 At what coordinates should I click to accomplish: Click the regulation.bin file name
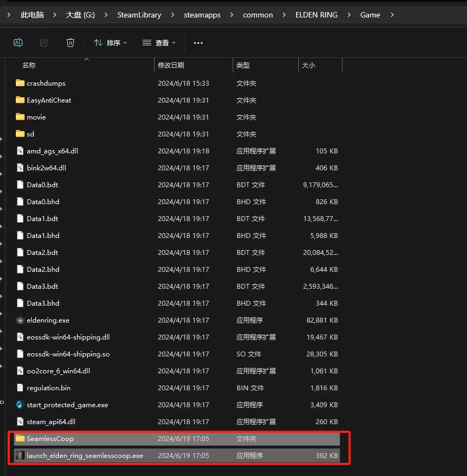(49, 388)
